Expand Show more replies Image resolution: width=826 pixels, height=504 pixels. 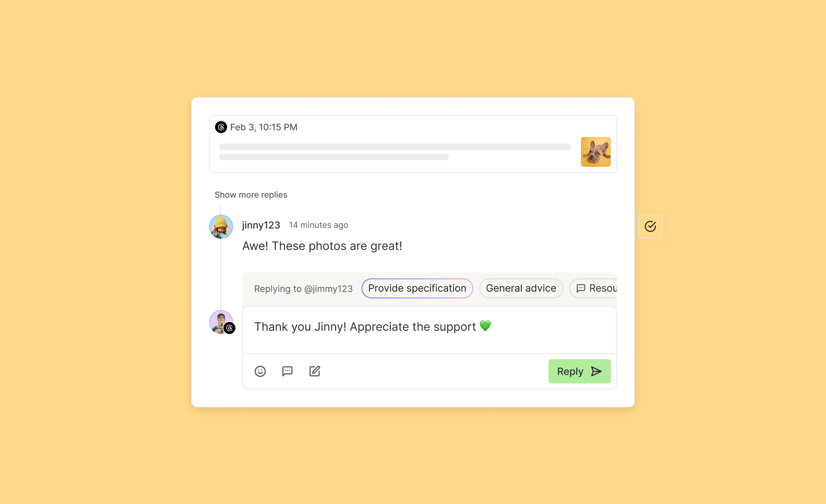(x=251, y=195)
